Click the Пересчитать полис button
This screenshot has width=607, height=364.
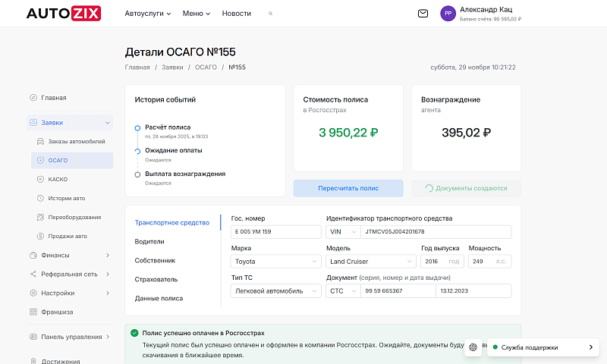pos(348,188)
